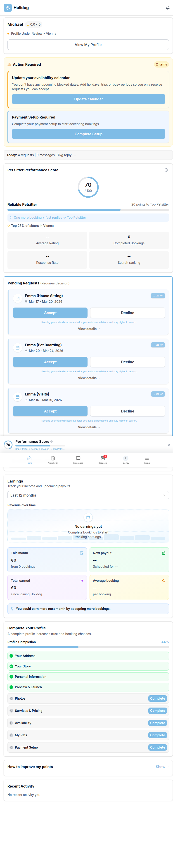This screenshot has width=173, height=868.
Task: Open the Menu hamburger tab
Action: coord(147,460)
